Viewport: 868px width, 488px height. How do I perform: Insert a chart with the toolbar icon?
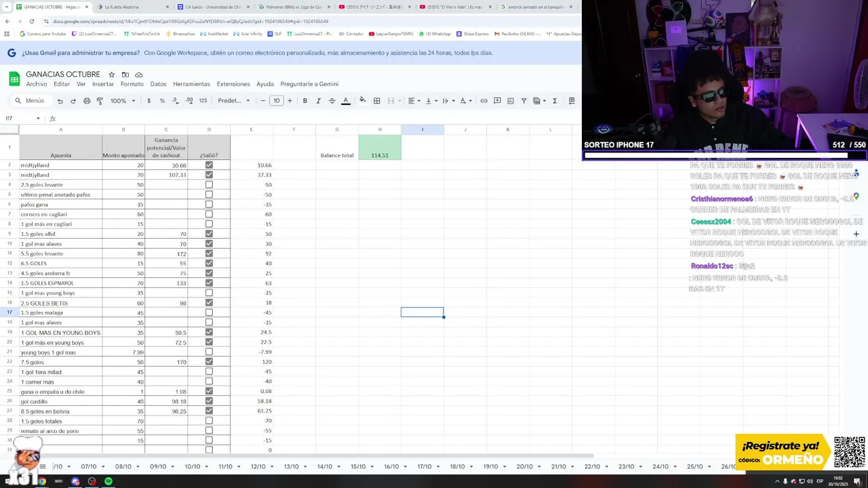[511, 101]
